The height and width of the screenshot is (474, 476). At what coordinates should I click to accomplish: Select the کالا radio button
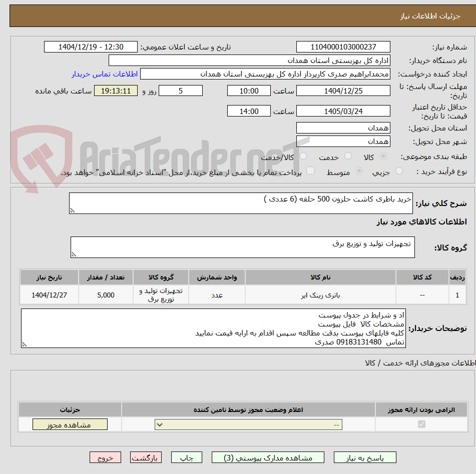pyautogui.click(x=383, y=156)
